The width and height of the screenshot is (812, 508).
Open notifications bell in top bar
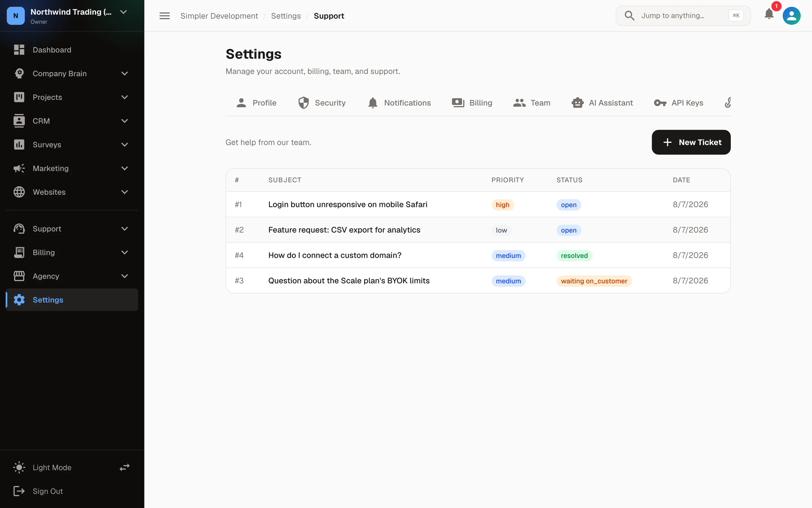pyautogui.click(x=769, y=14)
